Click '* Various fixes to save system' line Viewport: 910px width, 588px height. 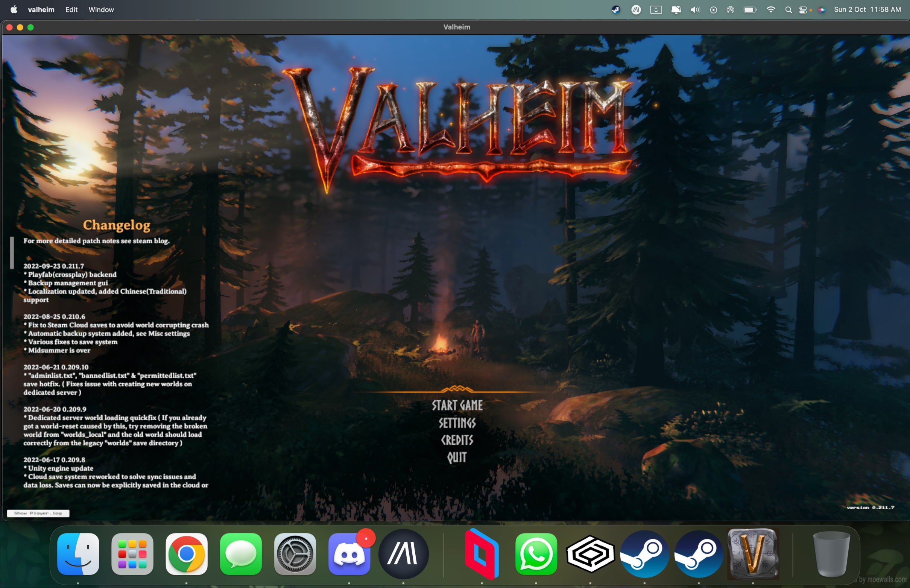coord(71,342)
